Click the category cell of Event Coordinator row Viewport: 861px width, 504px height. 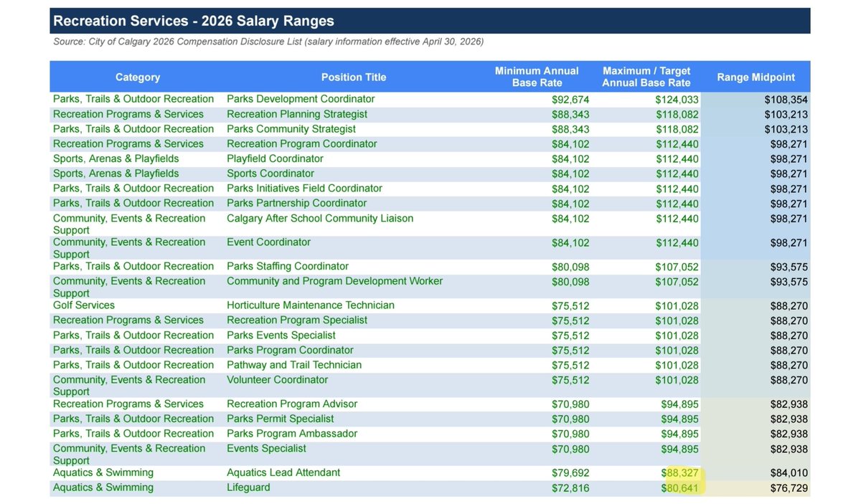tap(129, 248)
